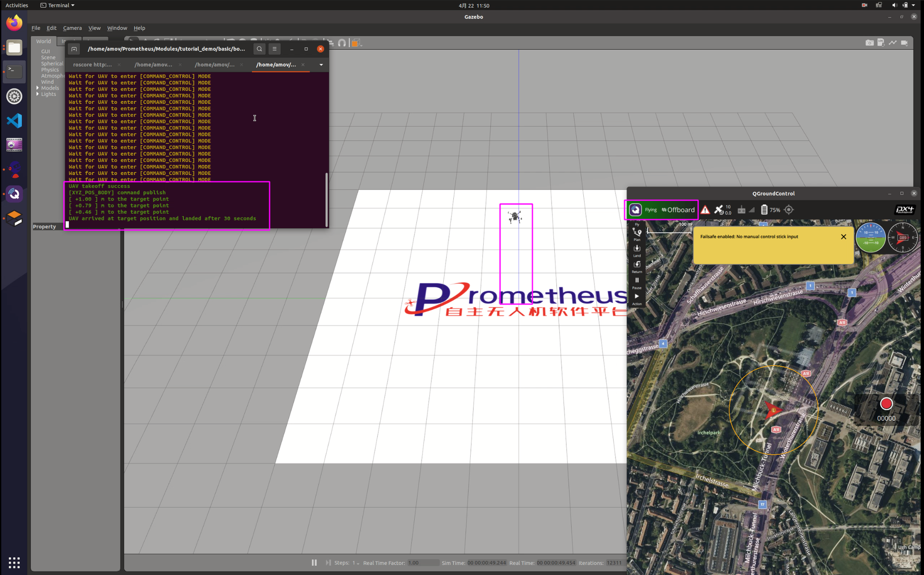This screenshot has width=924, height=575.
Task: Expand the Lights tree node
Action: [38, 94]
